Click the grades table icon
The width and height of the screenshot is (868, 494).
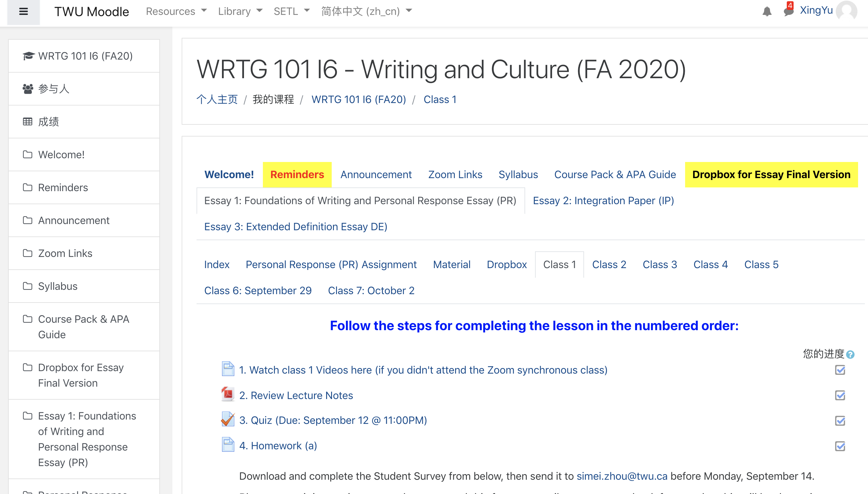[x=28, y=121]
